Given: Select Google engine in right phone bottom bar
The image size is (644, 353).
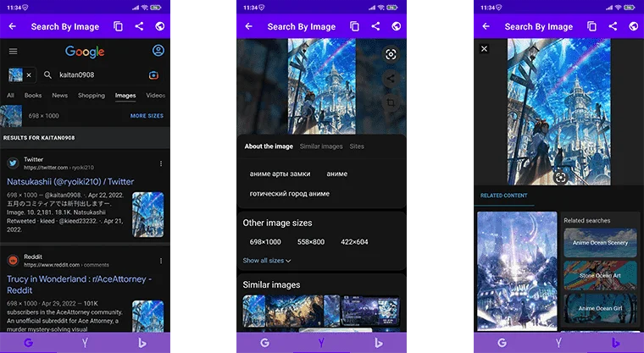Looking at the screenshot, I should click(x=502, y=343).
